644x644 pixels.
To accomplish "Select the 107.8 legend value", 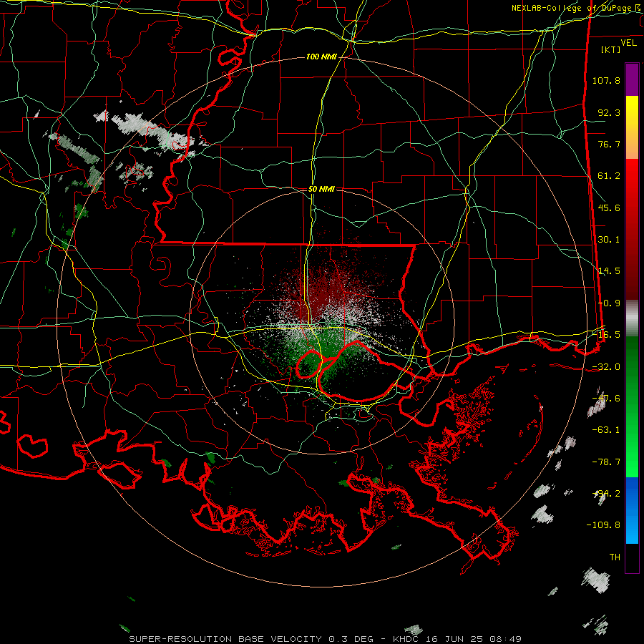I will (606, 80).
